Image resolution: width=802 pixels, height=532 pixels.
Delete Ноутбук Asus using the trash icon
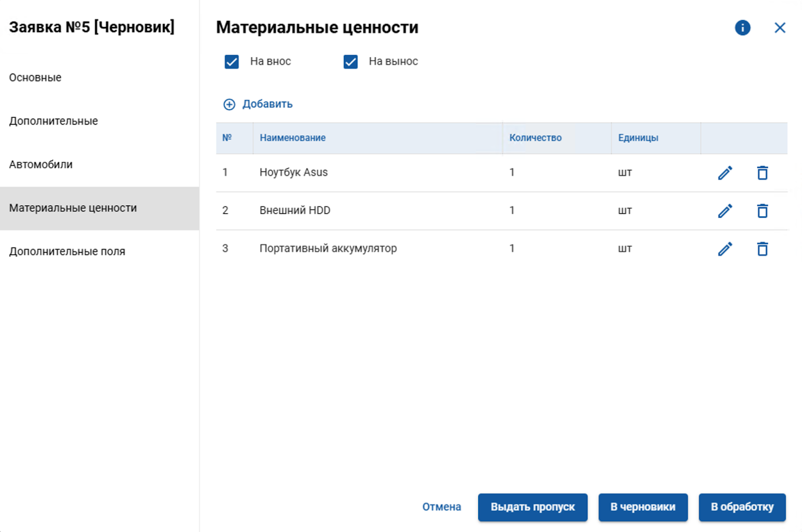pyautogui.click(x=762, y=172)
